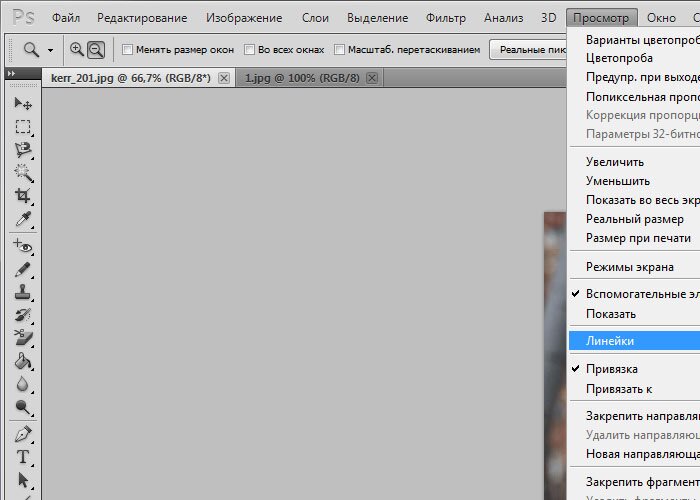This screenshot has width=700, height=500.
Task: Close the open Просмотр menu
Action: tap(601, 18)
